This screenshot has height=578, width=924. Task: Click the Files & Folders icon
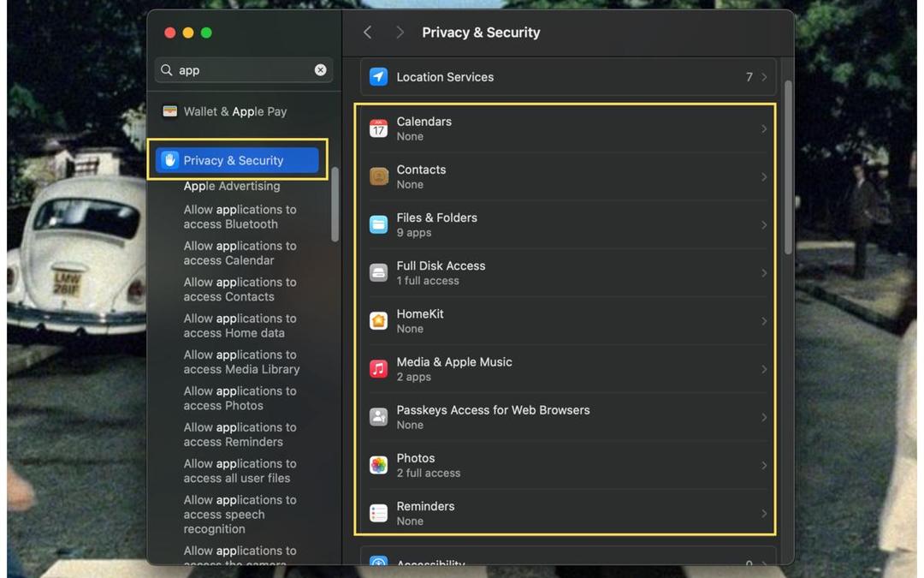(378, 224)
